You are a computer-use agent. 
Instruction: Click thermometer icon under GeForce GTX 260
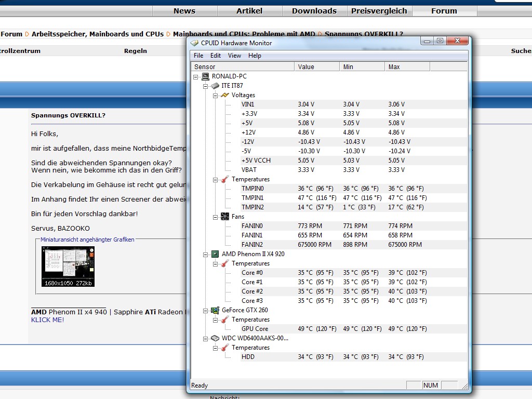point(224,320)
